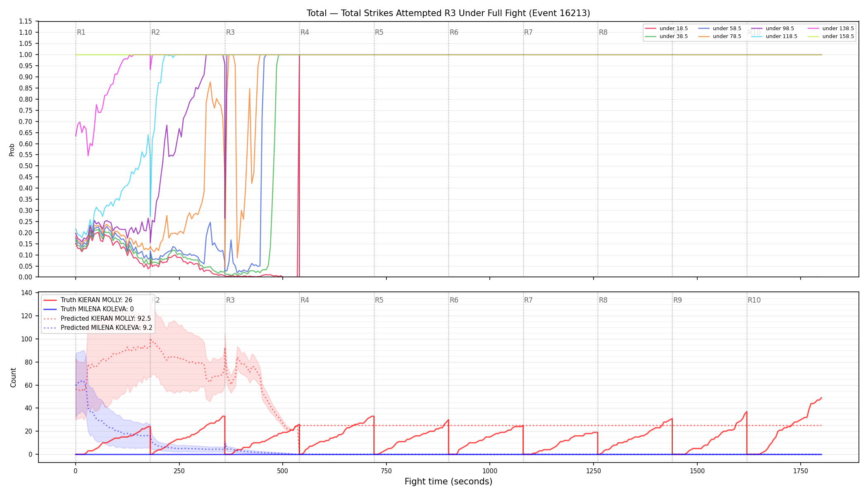Viewport: 868px width, 496px height.
Task: Click the 1250 tick on the time axis
Action: coord(594,471)
